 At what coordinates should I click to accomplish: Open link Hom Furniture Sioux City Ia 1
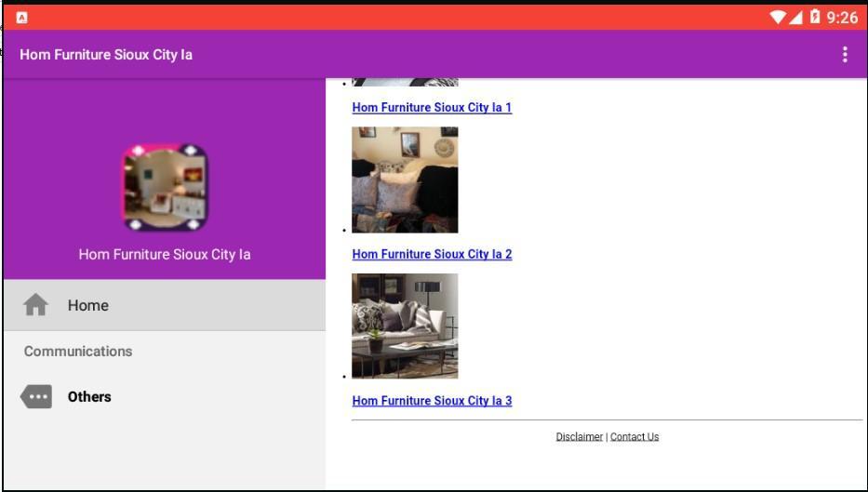432,107
